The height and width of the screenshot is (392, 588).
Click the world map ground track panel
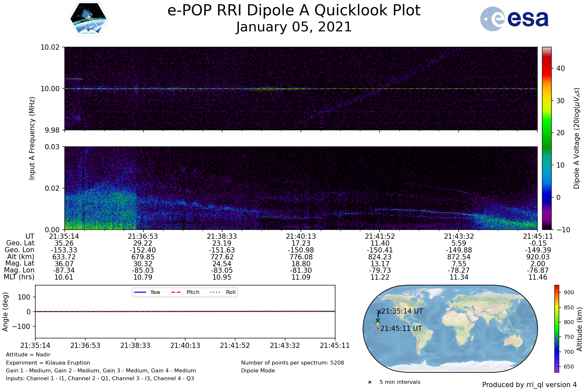coord(450,329)
